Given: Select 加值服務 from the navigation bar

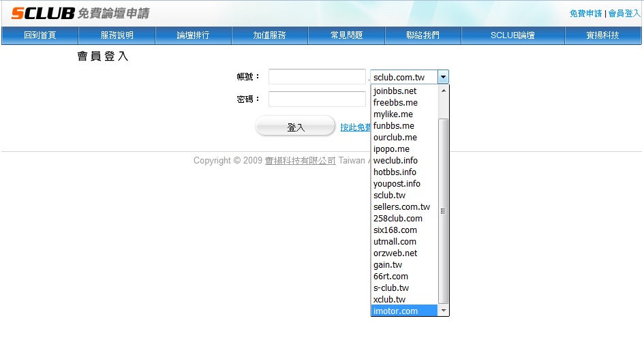Looking at the screenshot, I should point(269,35).
